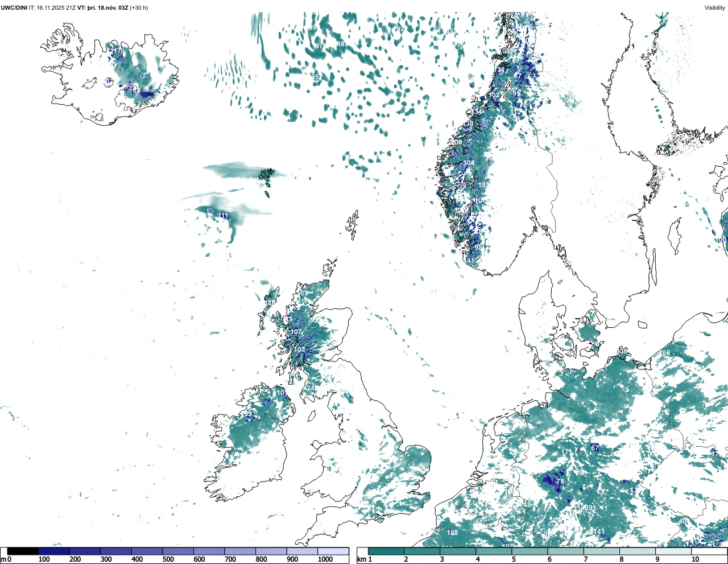Click the 'UWC/DINI' header label

click(x=14, y=8)
